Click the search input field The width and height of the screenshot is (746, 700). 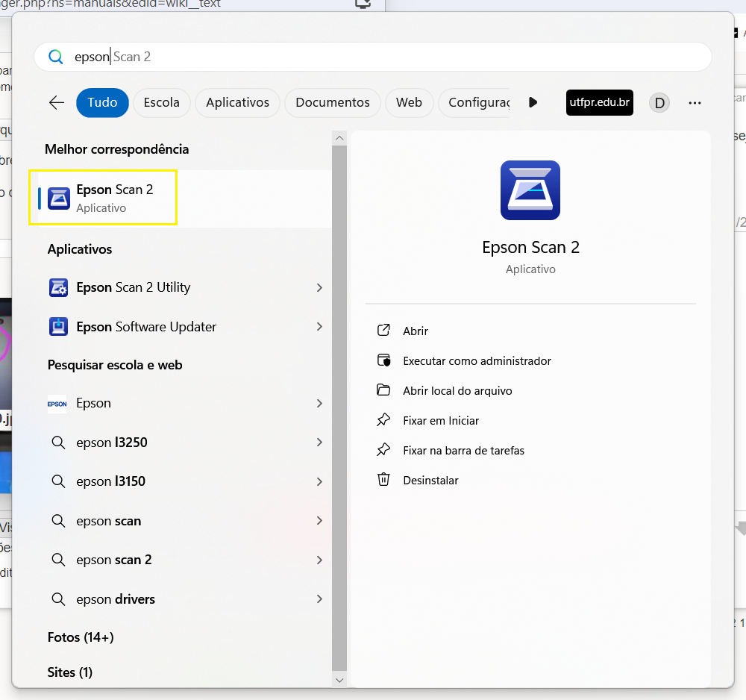point(373,57)
